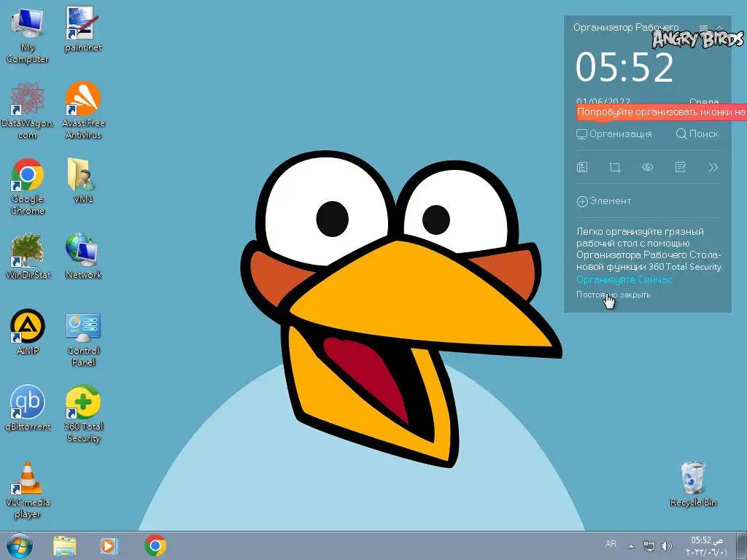Open the Windows Start menu orb
The image size is (747, 560).
click(x=20, y=545)
